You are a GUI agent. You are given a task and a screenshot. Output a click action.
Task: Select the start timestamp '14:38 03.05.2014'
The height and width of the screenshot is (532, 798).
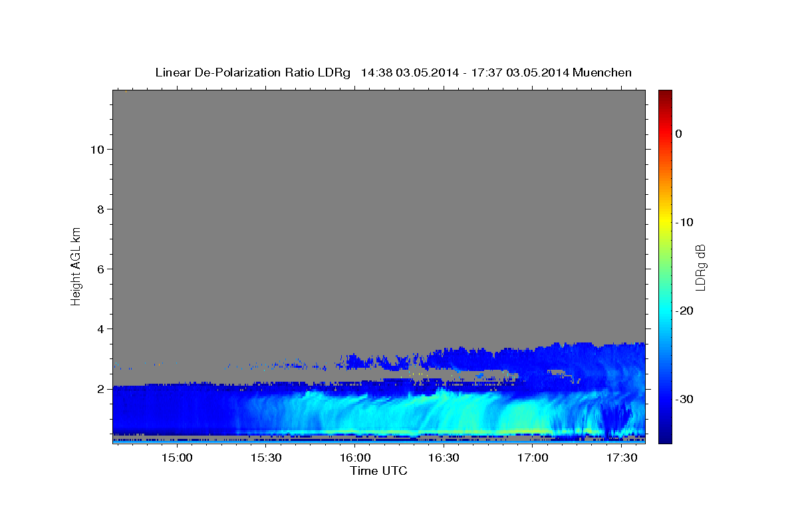tap(409, 72)
